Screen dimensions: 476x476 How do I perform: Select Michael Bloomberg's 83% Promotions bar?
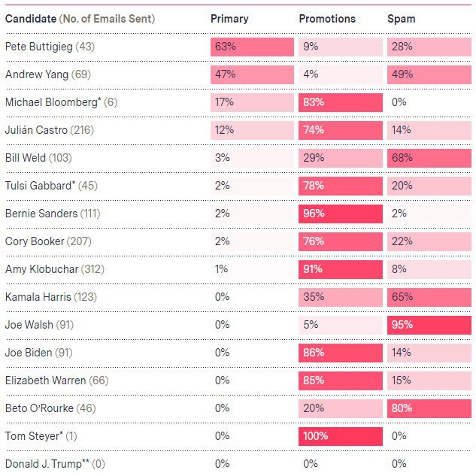pos(341,102)
